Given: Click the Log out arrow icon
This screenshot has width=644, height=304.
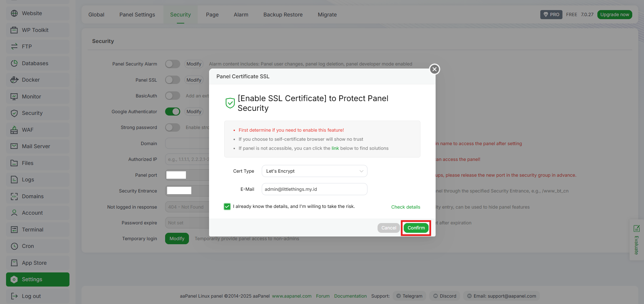Looking at the screenshot, I should [x=14, y=296].
